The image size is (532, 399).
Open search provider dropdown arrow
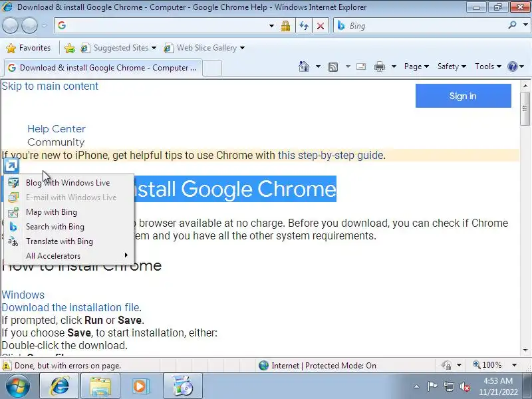click(525, 25)
